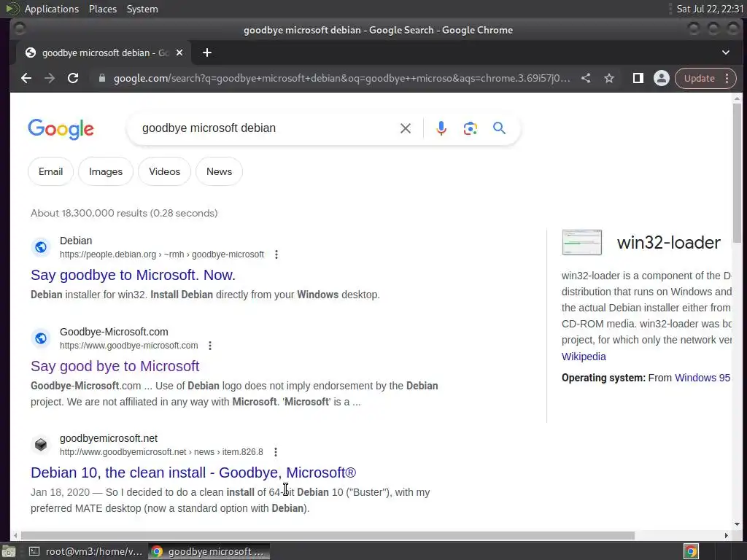
Task: Open the Places menu
Action: (102, 9)
